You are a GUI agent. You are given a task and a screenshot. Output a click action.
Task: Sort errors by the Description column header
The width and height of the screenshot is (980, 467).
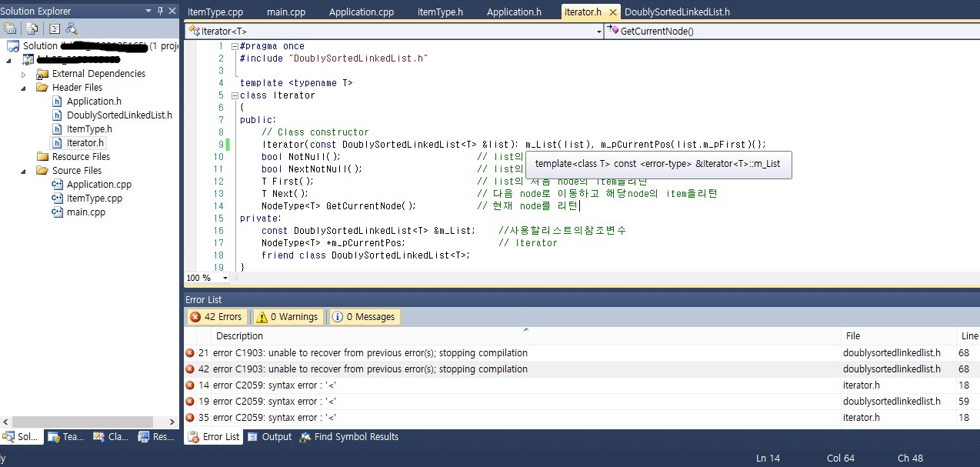pyautogui.click(x=239, y=336)
